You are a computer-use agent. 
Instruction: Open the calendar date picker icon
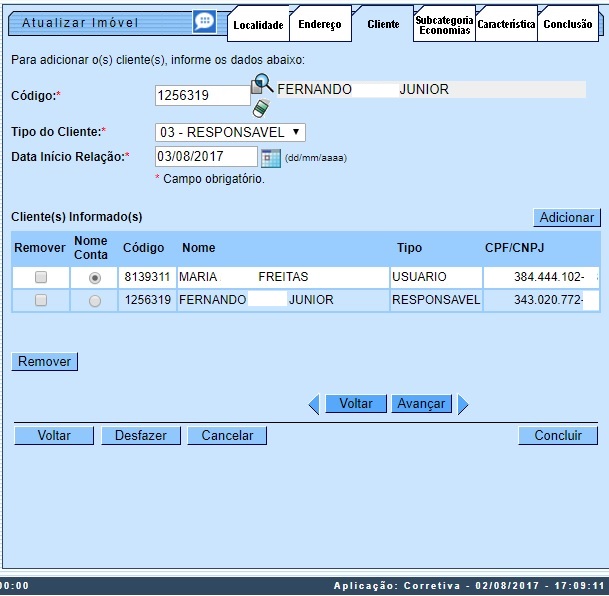click(x=271, y=157)
